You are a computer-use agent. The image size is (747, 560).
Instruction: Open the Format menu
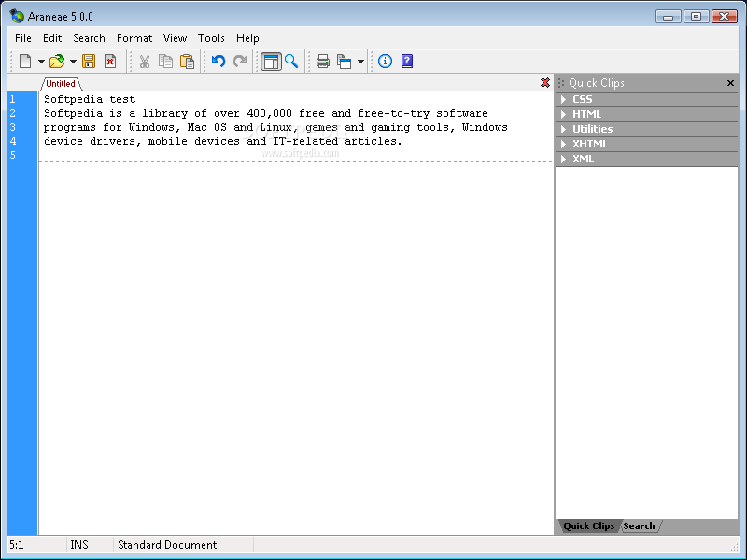(134, 38)
